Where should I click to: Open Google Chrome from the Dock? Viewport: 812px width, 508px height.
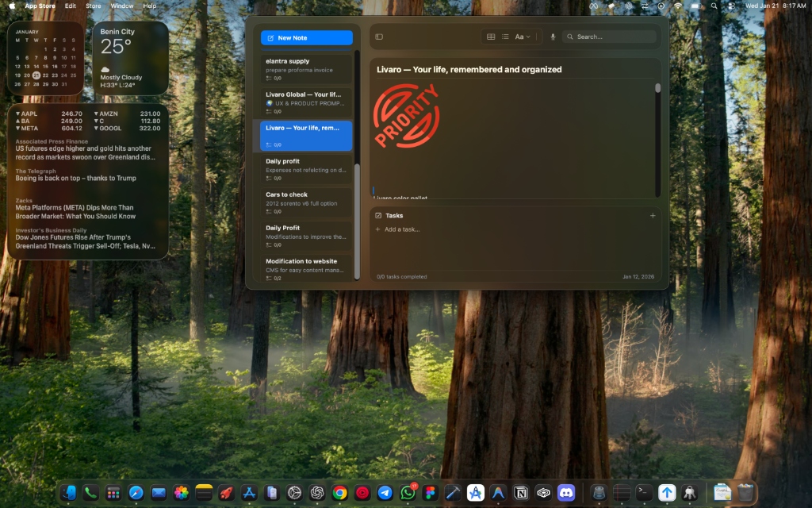pos(339,492)
